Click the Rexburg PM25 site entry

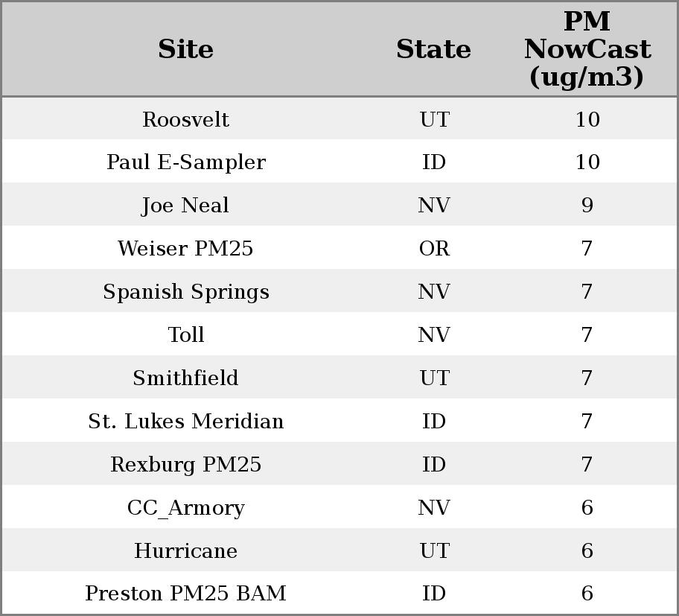pyautogui.click(x=185, y=465)
